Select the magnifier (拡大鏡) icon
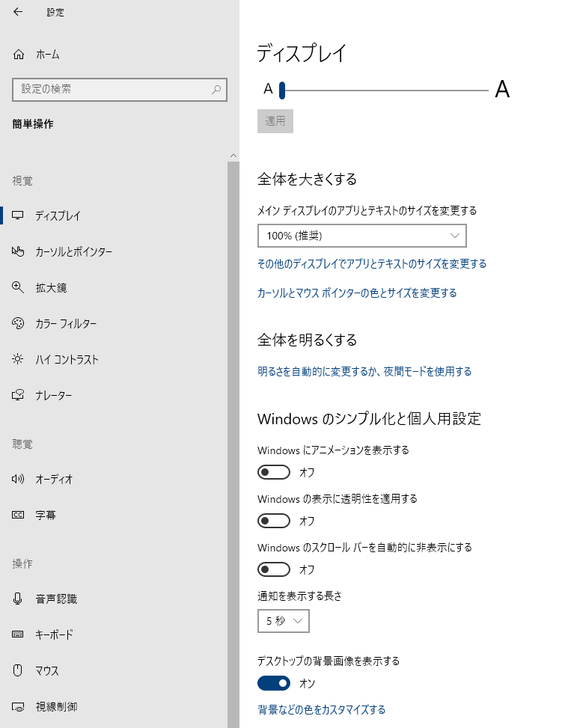This screenshot has width=565, height=728. click(x=19, y=287)
